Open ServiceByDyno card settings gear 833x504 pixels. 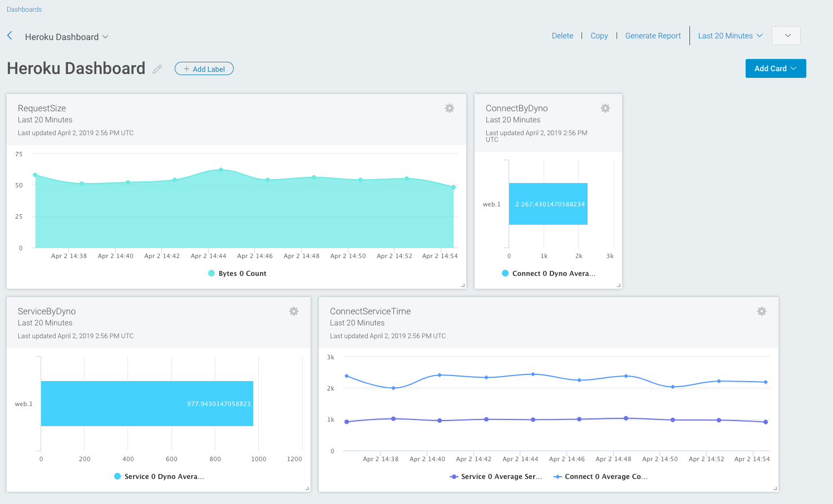pos(294,312)
